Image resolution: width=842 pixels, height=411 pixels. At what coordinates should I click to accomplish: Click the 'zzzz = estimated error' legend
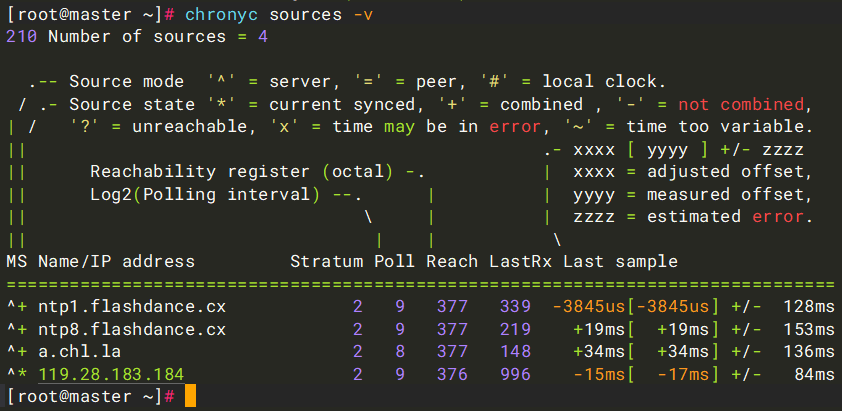pos(688,217)
